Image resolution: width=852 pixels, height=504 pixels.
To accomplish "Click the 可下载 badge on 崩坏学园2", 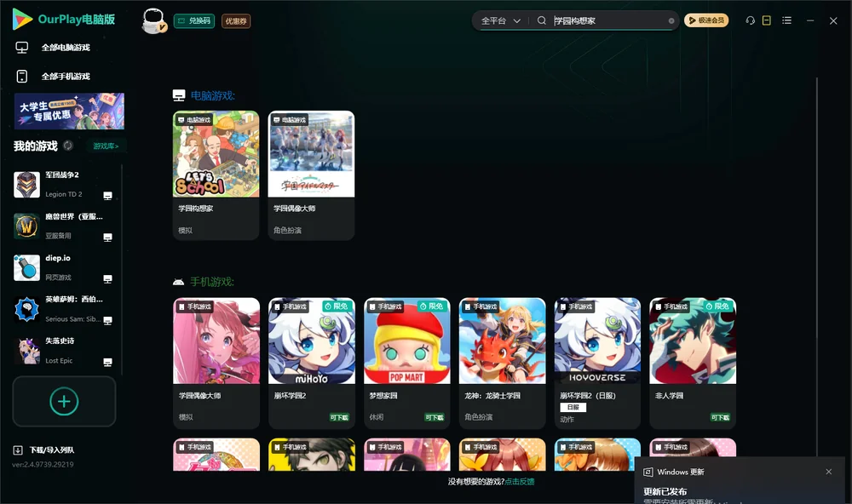I will tap(339, 418).
